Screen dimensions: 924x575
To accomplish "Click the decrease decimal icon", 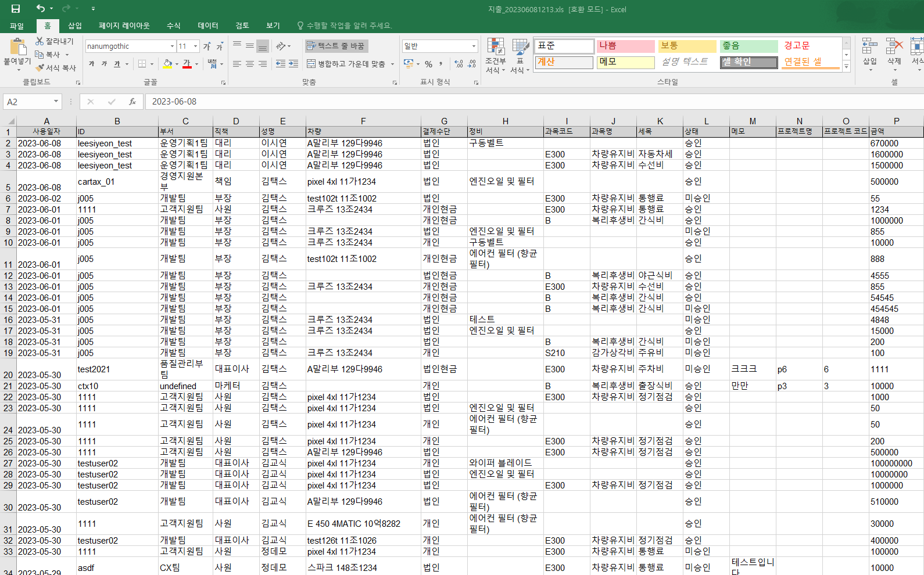I will 471,64.
